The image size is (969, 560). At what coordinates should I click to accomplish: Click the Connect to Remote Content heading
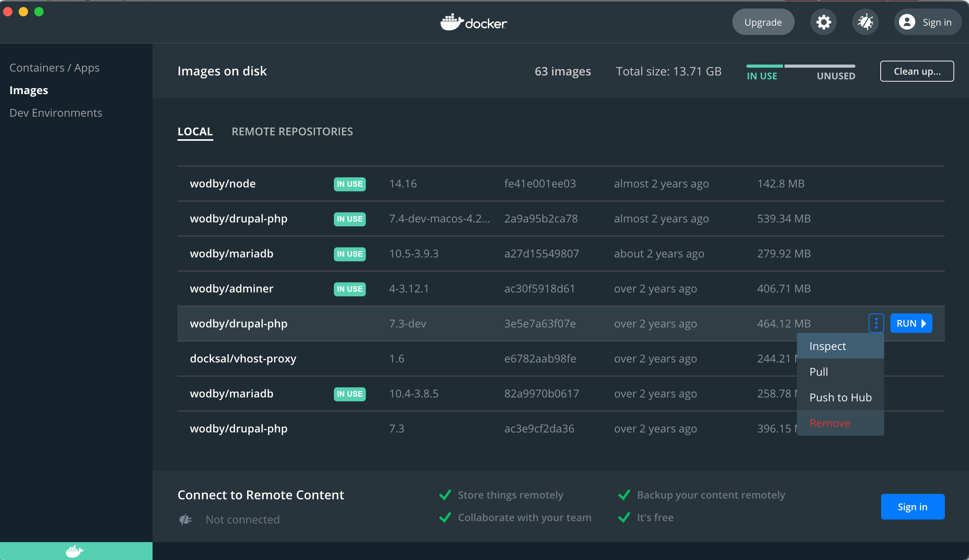(x=261, y=495)
